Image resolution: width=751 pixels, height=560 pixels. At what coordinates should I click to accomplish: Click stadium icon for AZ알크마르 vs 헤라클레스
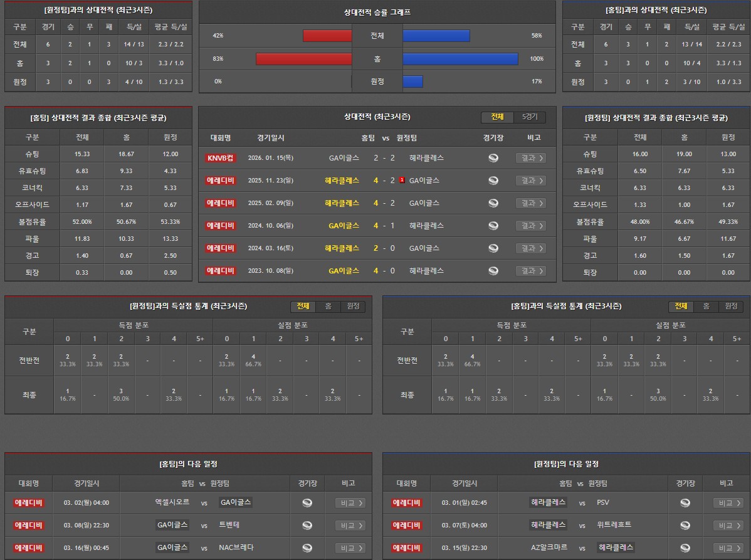[685, 548]
